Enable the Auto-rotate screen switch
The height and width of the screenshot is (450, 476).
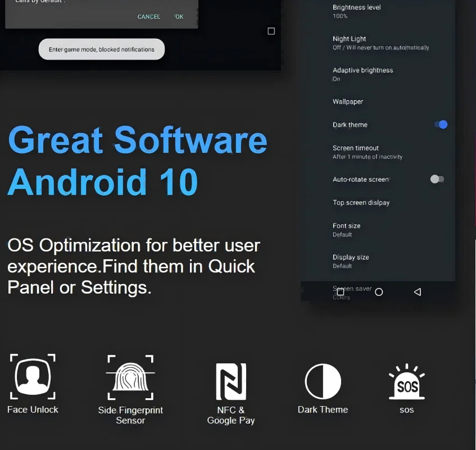(437, 179)
